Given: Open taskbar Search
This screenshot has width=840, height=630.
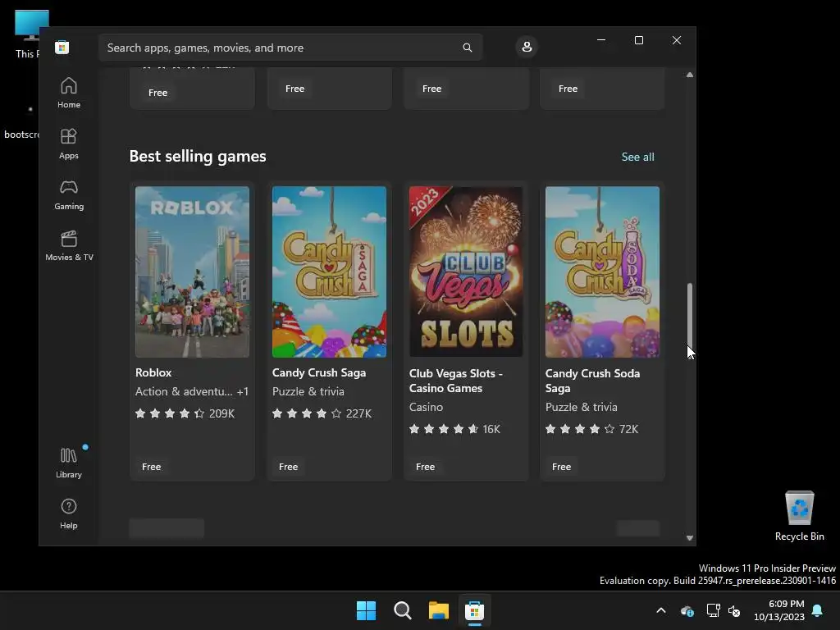Looking at the screenshot, I should [402, 610].
